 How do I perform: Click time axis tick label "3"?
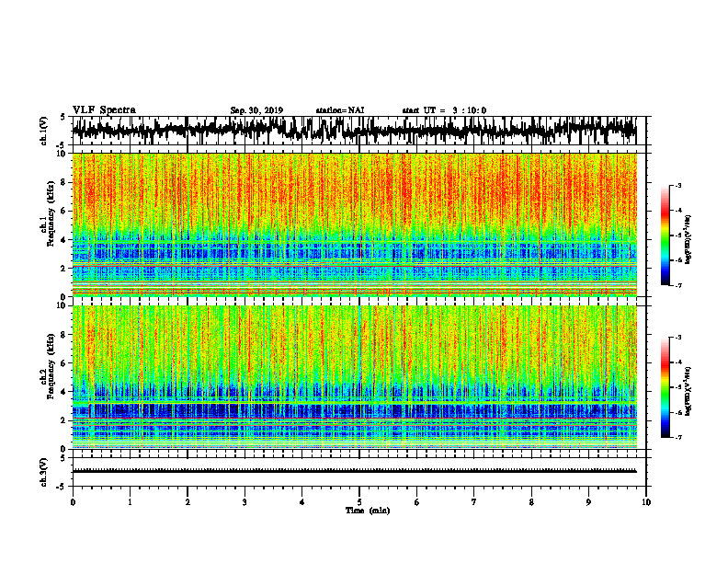pyautogui.click(x=245, y=502)
